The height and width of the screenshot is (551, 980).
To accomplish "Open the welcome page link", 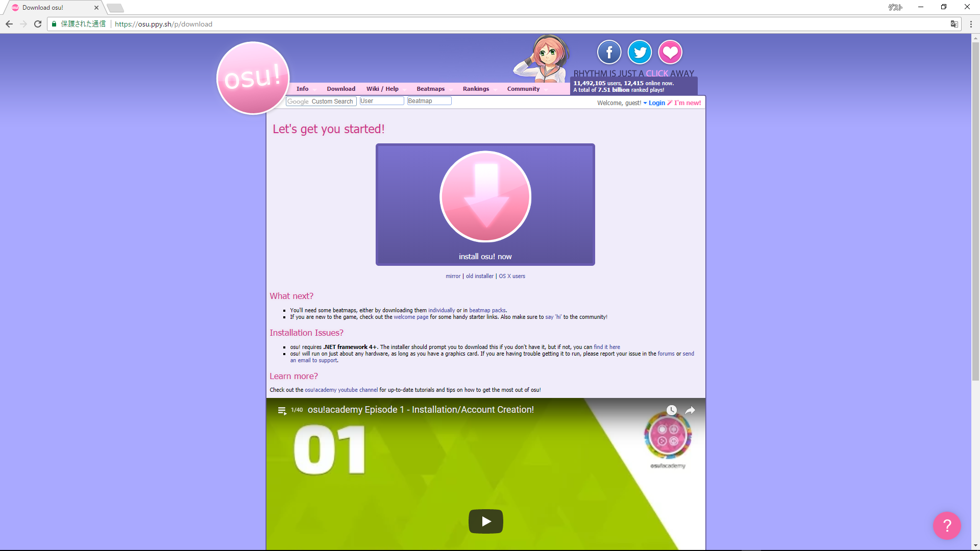I will point(411,317).
